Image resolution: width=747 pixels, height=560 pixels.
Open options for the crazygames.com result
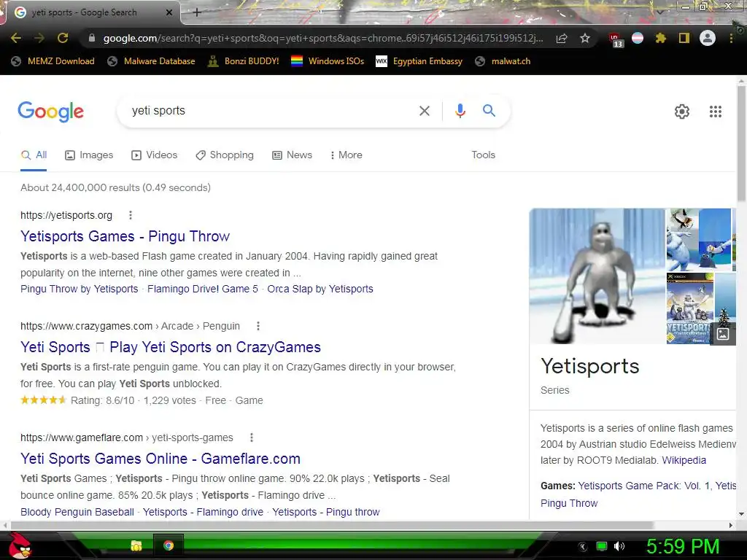click(258, 326)
